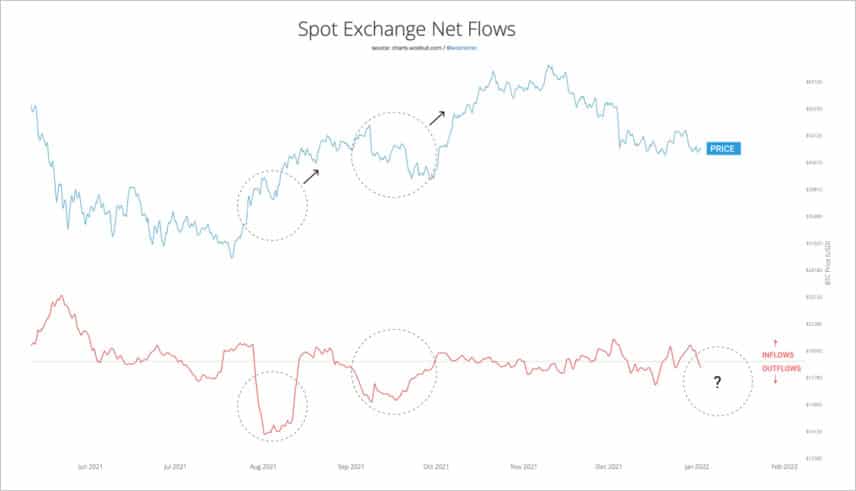The image size is (856, 491).
Task: Click the August 2021 net flow dip circle
Action: coord(272,405)
